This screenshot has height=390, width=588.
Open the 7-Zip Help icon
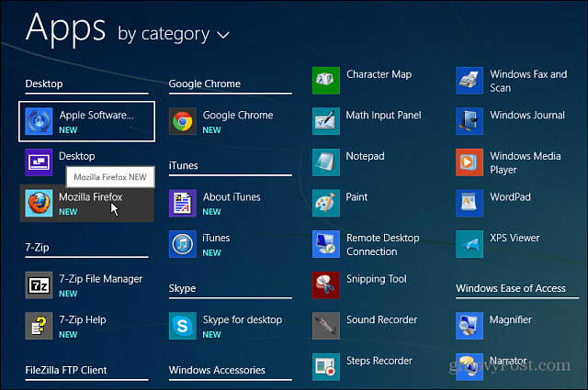point(39,326)
